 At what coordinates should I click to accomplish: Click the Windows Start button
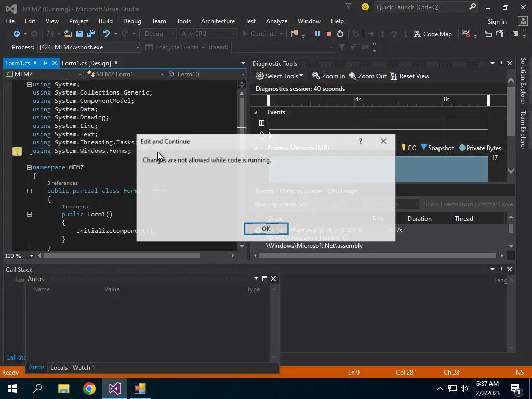[12, 389]
